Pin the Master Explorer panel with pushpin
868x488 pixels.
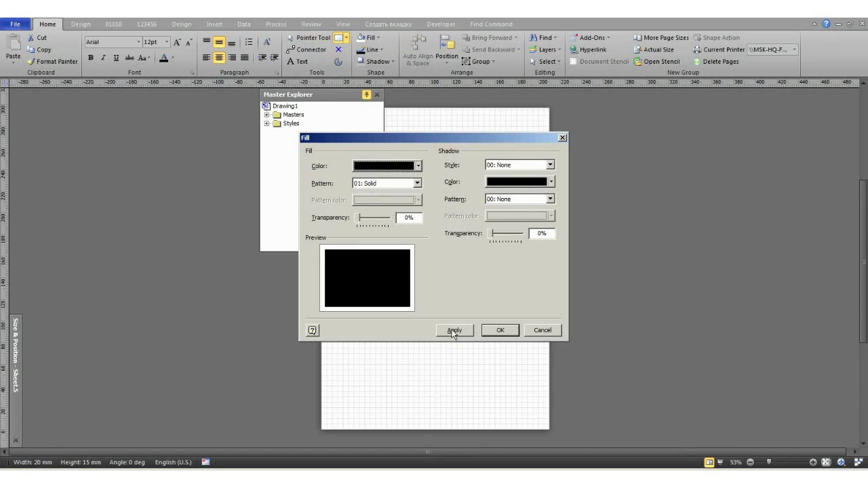(367, 95)
